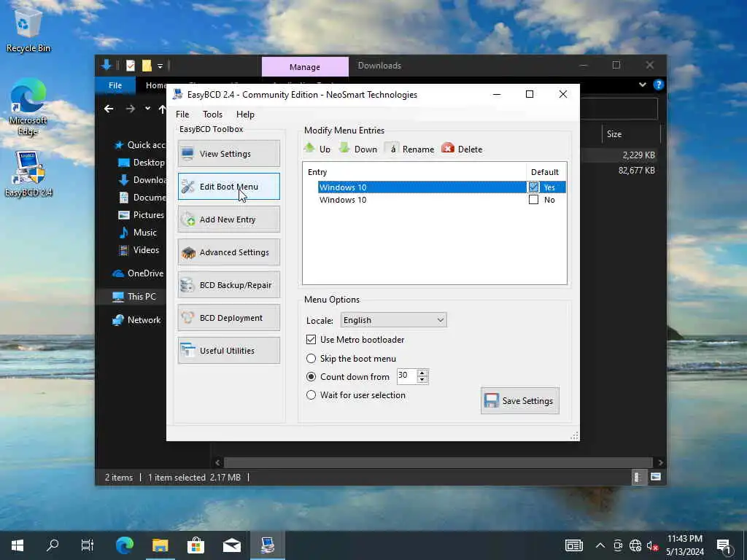Image resolution: width=747 pixels, height=560 pixels.
Task: Decrease countdown value with down arrow
Action: pos(422,379)
